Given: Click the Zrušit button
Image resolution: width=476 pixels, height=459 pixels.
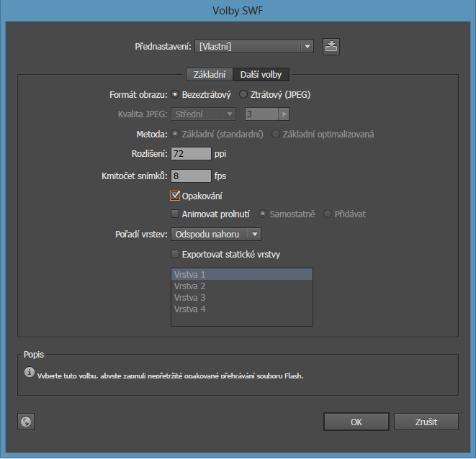Looking at the screenshot, I should (x=426, y=422).
